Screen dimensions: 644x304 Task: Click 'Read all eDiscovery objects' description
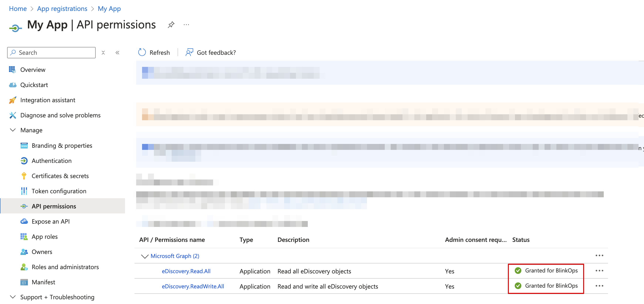click(314, 271)
